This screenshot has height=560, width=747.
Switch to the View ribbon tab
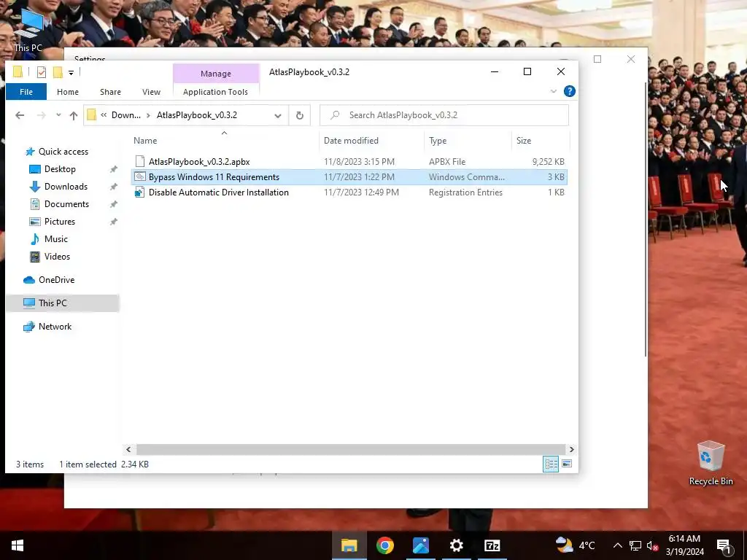click(x=151, y=92)
